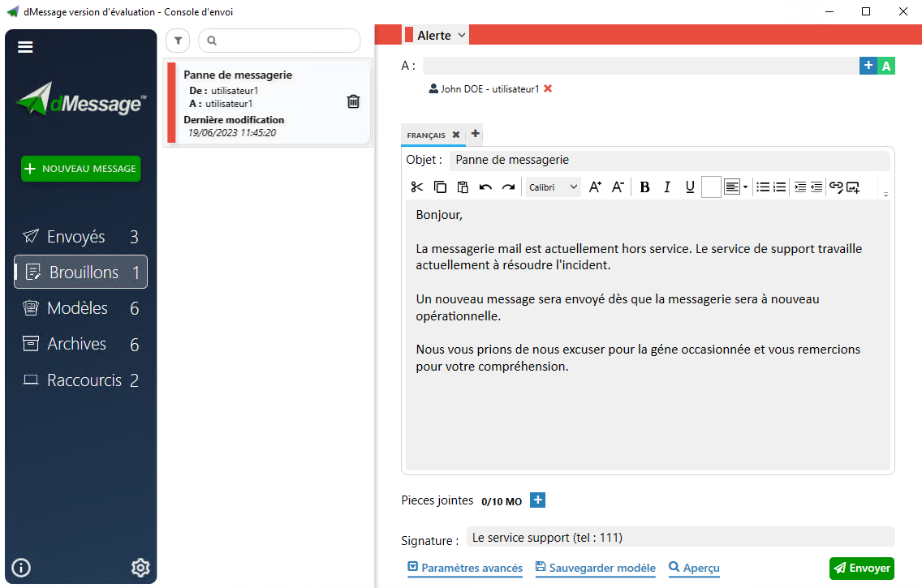Click the green A recipient group icon

tap(886, 64)
